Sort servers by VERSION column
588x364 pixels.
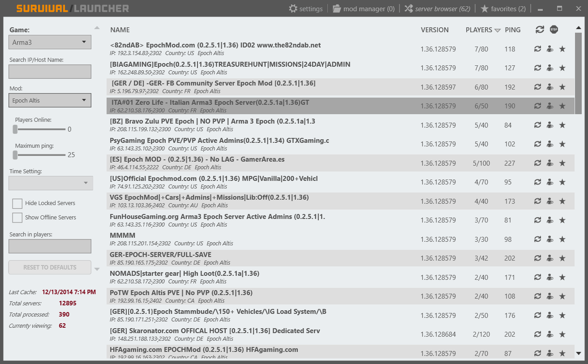434,30
